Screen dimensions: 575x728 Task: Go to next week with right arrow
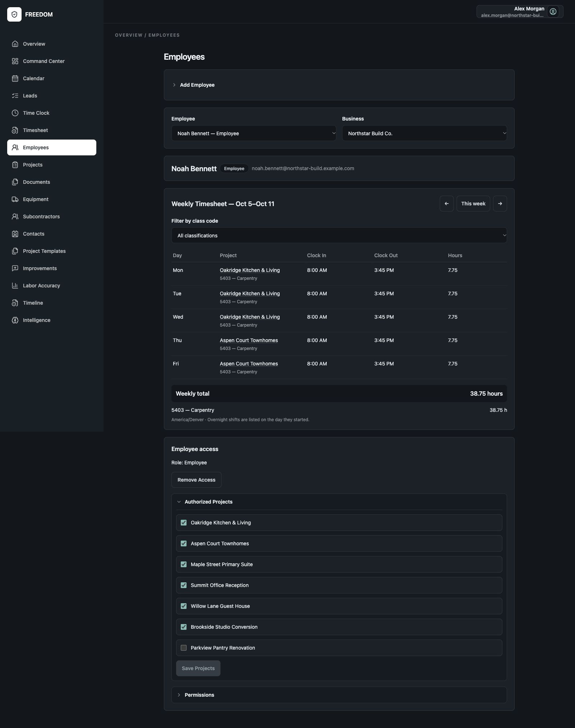point(500,204)
